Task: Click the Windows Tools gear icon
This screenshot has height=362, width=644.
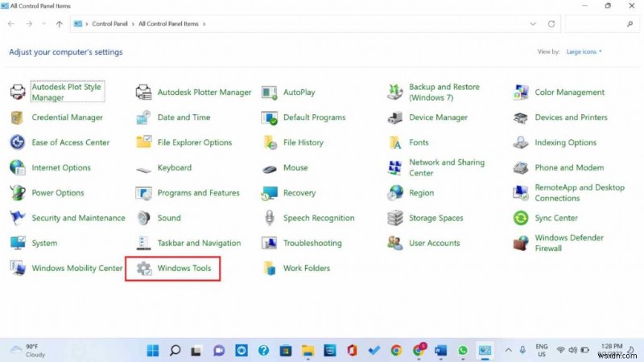Action: (143, 268)
